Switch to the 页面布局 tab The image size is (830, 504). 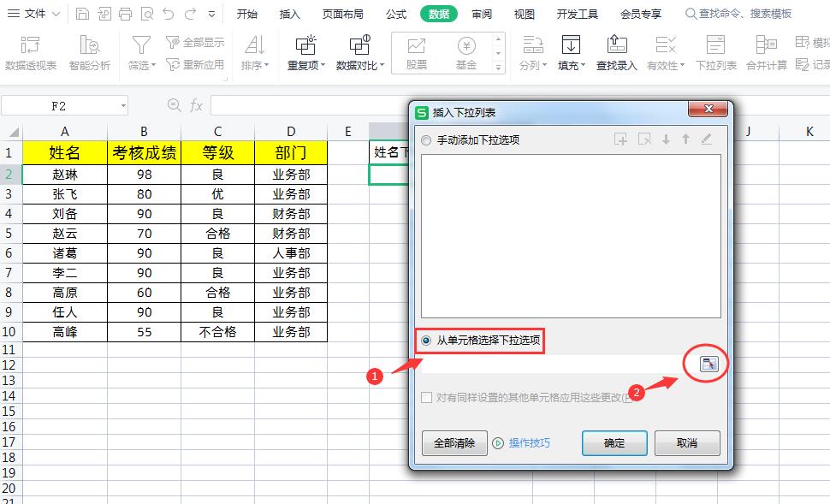(342, 15)
